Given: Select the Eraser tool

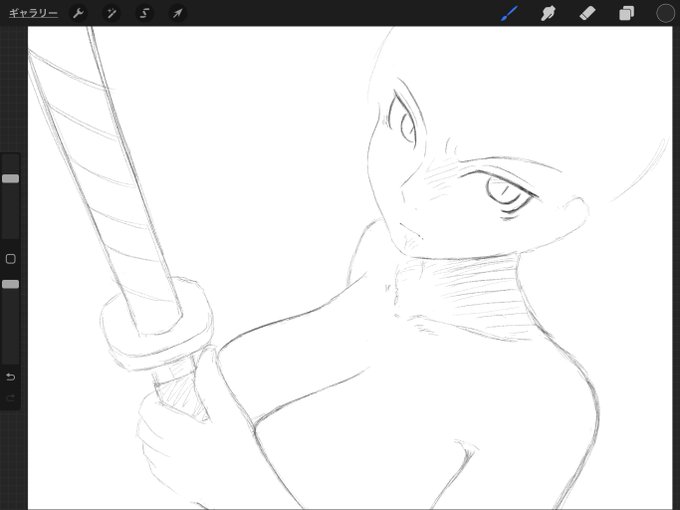Looking at the screenshot, I should point(587,13).
